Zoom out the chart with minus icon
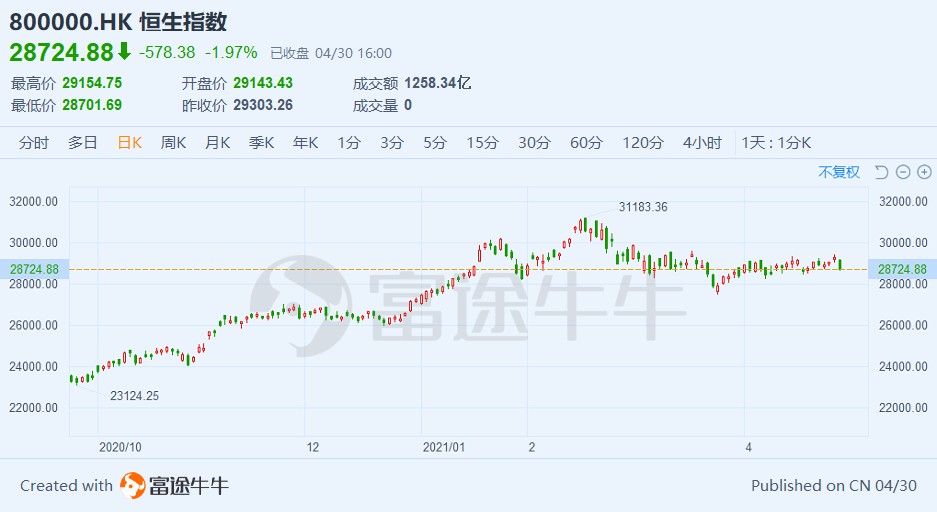The image size is (937, 512). tap(903, 172)
